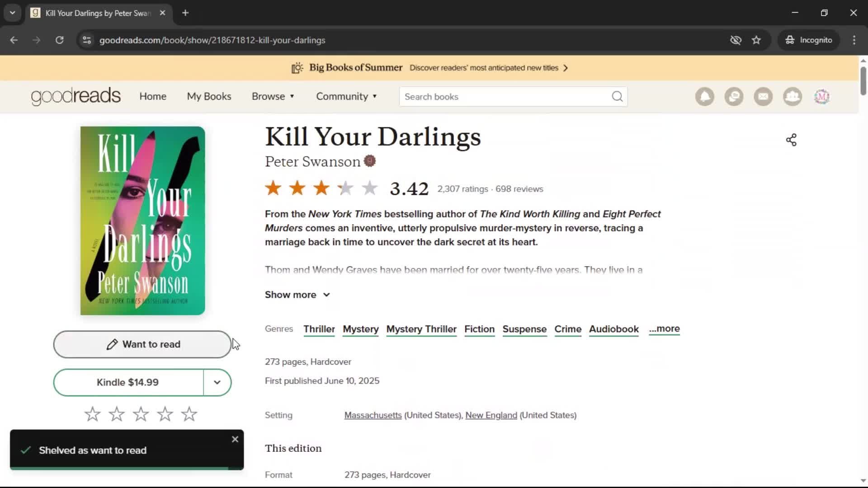This screenshot has width=868, height=488.
Task: Open the Fiction genre
Action: (x=479, y=329)
